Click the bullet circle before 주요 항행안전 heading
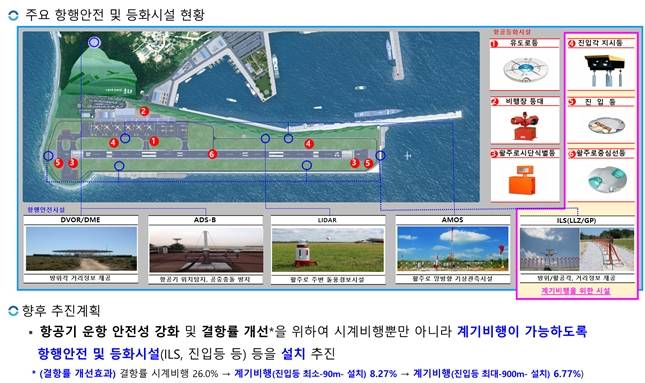 click(13, 15)
